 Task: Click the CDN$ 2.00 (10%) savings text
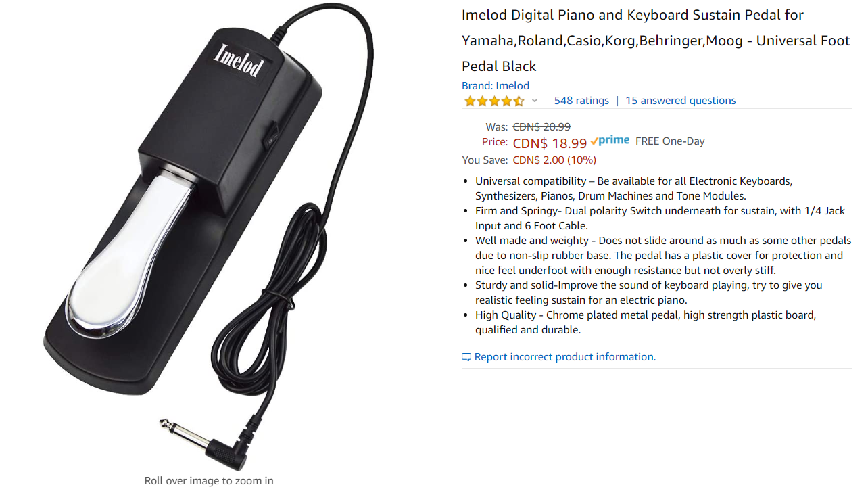point(554,160)
